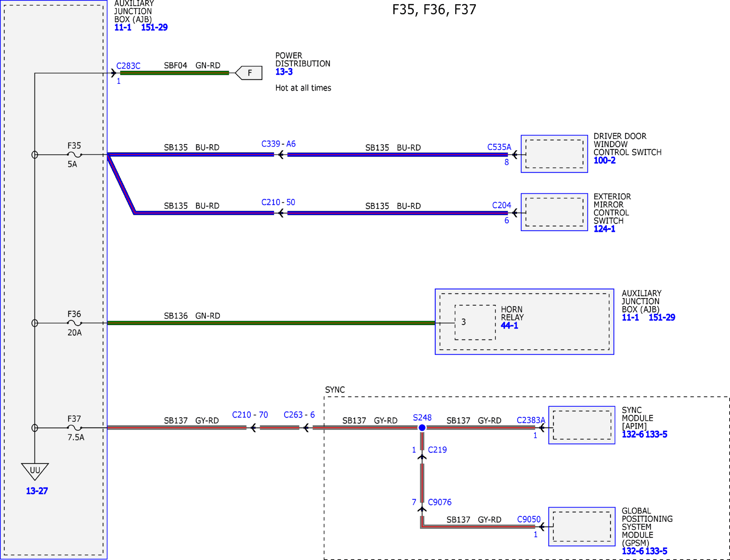Select connector label C283C
Viewport: 730px width, 560px height.
coord(128,66)
